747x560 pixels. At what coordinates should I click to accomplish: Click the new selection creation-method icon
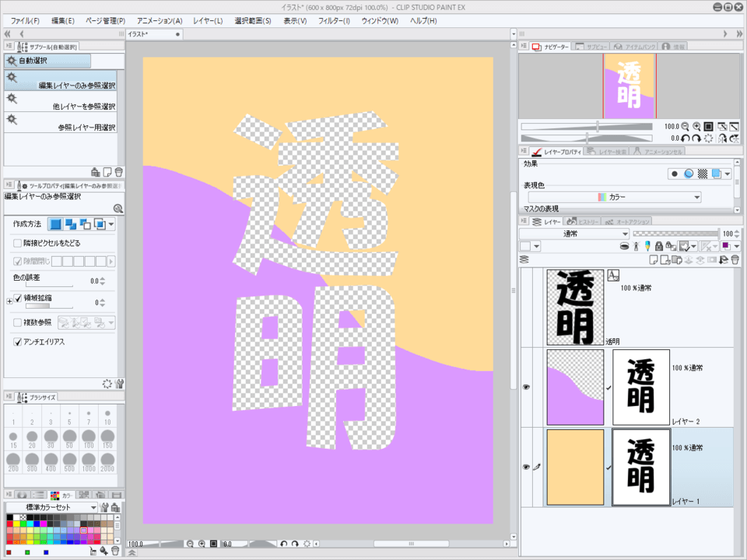55,224
